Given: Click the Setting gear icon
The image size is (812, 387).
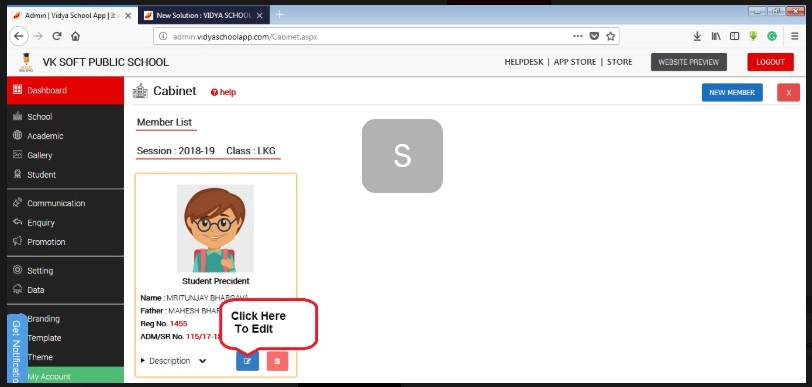Looking at the screenshot, I should coord(18,270).
